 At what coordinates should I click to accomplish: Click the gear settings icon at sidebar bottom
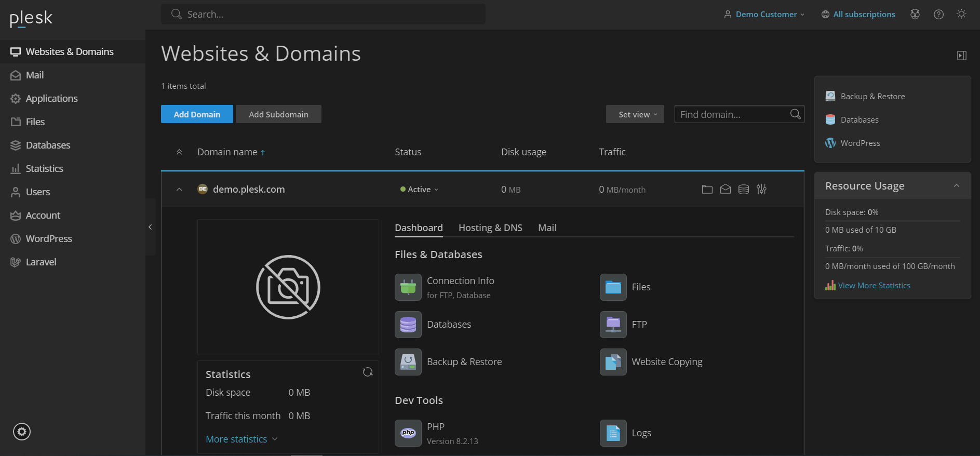click(x=22, y=432)
